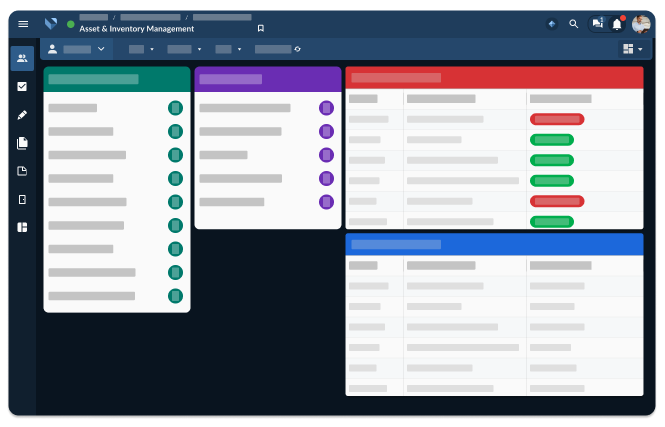This screenshot has width=665, height=427.
Task: Click the green panel header
Action: (117, 79)
